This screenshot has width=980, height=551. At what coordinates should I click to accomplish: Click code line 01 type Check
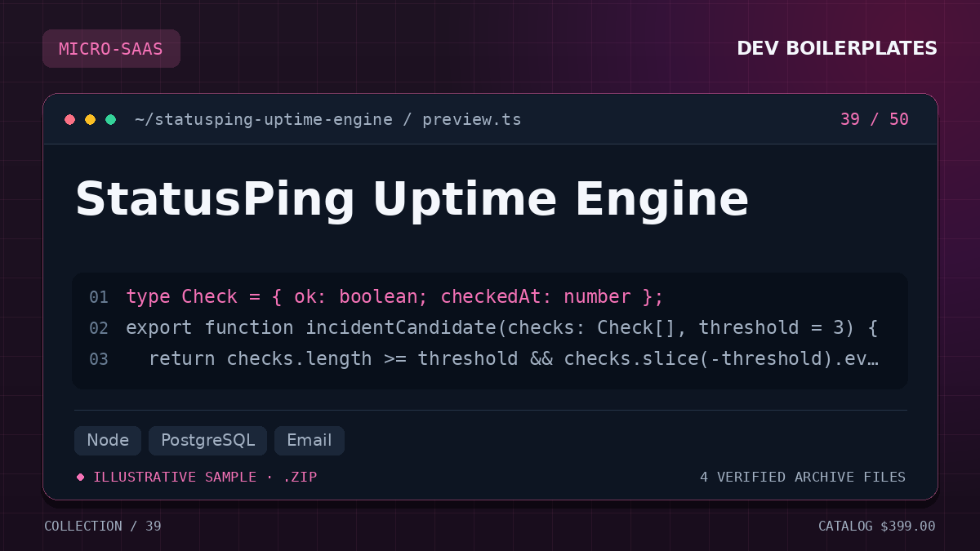click(x=394, y=297)
